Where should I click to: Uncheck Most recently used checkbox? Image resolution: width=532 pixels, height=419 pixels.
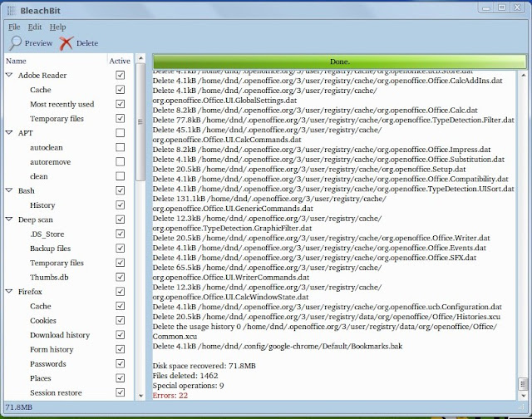[x=120, y=104]
